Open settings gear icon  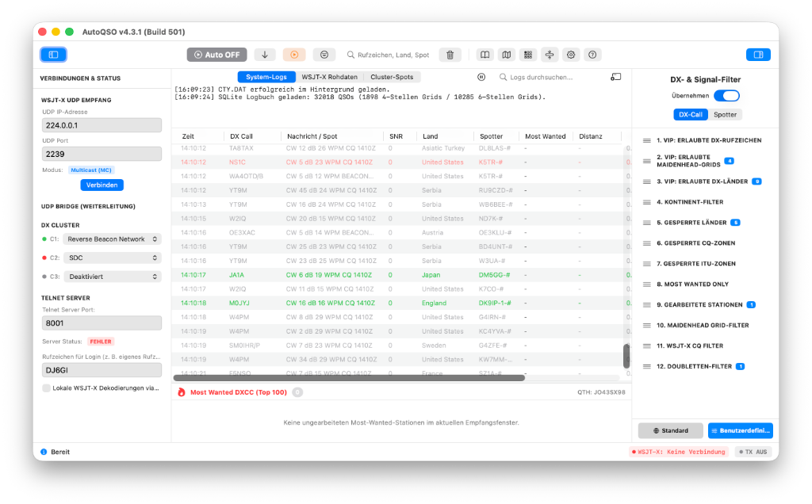571,55
